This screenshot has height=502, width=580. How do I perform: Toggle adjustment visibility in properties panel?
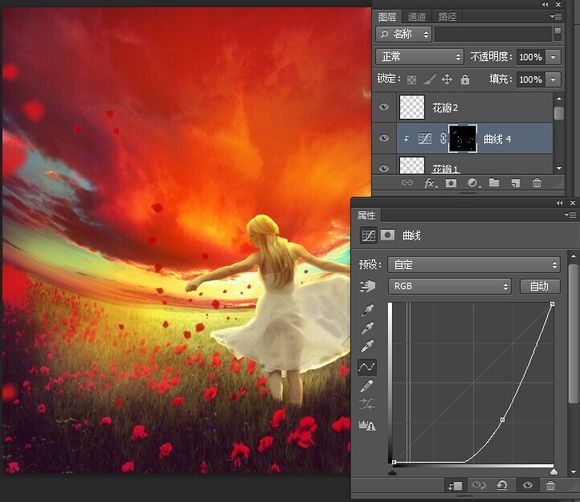click(x=527, y=485)
